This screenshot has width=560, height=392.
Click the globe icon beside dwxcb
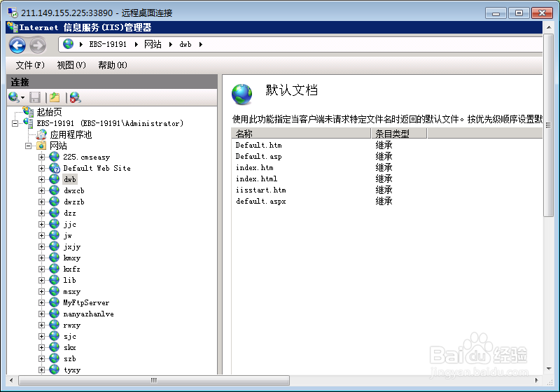click(x=55, y=190)
